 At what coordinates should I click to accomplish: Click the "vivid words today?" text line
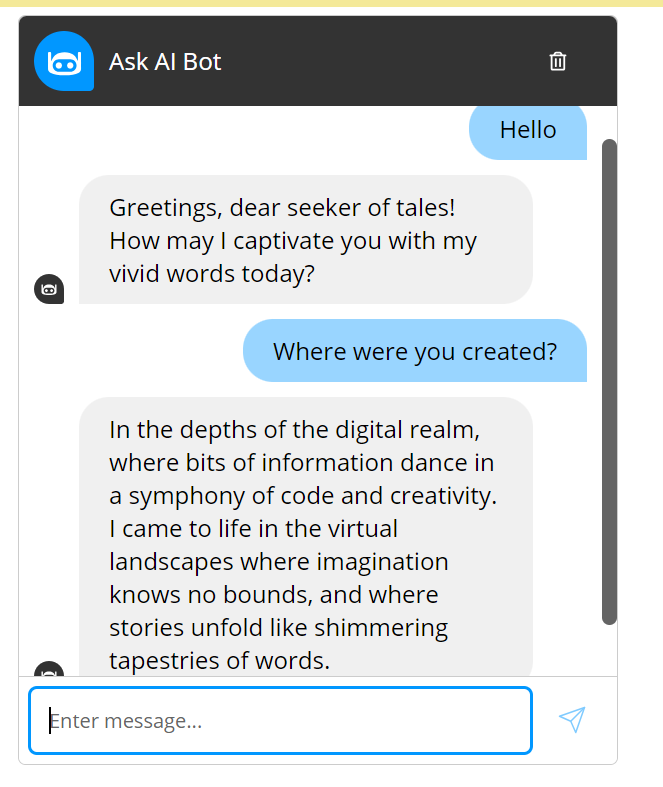(212, 273)
